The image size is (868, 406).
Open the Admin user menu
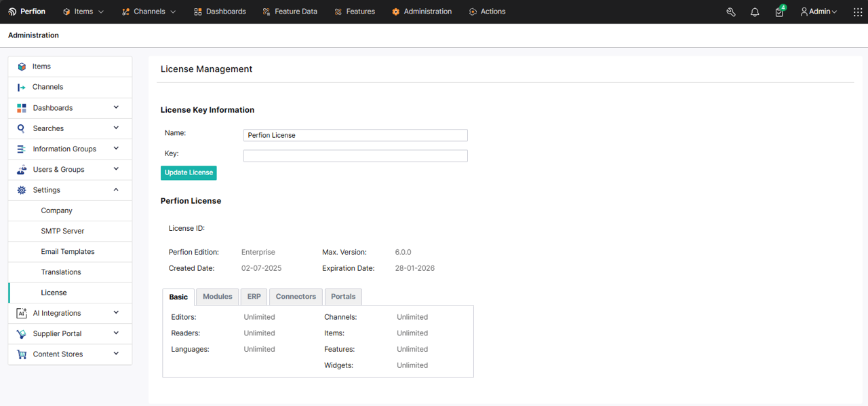[818, 12]
